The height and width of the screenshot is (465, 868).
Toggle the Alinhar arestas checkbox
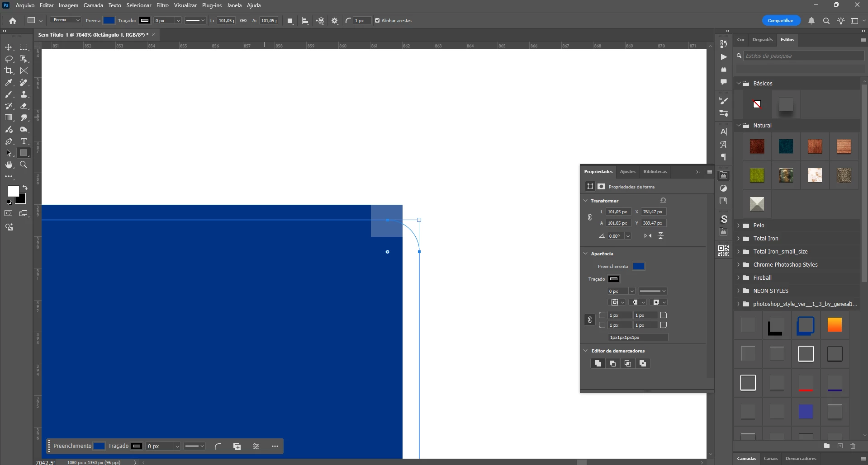tap(377, 21)
